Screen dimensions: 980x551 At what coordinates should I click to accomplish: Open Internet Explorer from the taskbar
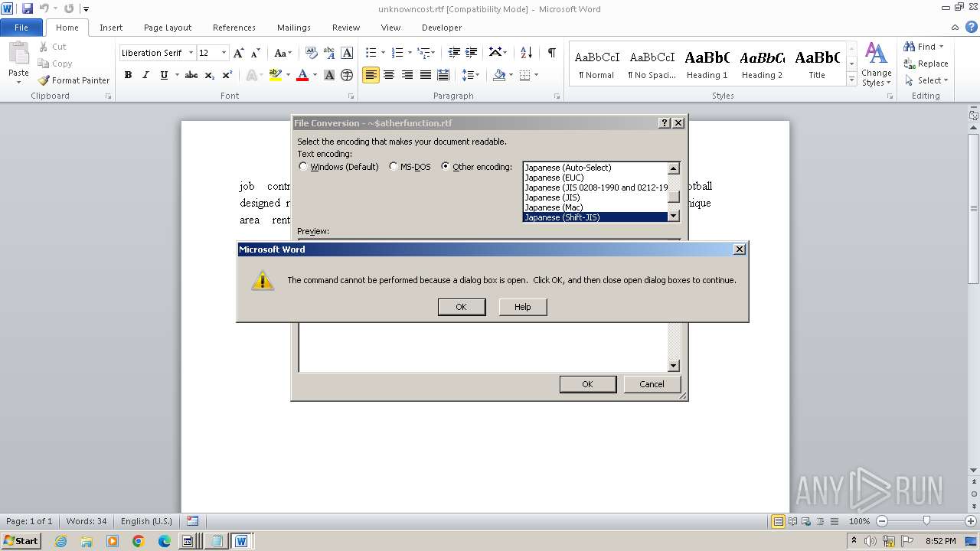60,541
